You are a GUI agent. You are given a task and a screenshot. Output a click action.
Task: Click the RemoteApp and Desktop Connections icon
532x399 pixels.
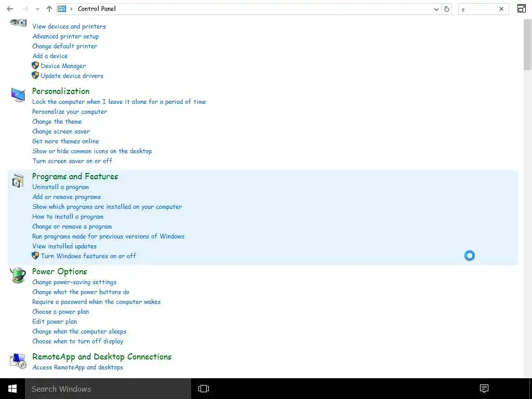tap(18, 361)
